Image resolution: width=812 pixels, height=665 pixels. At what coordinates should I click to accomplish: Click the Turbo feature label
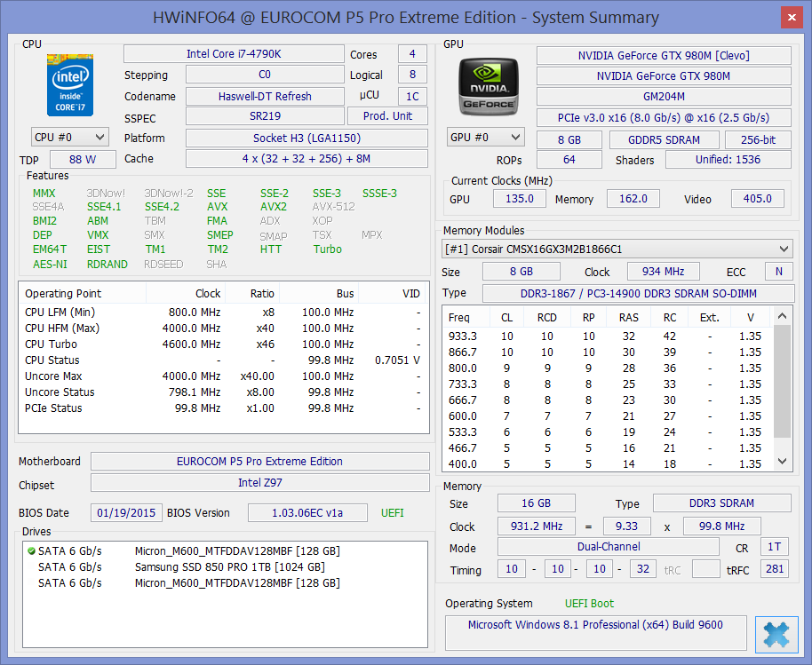(x=327, y=249)
